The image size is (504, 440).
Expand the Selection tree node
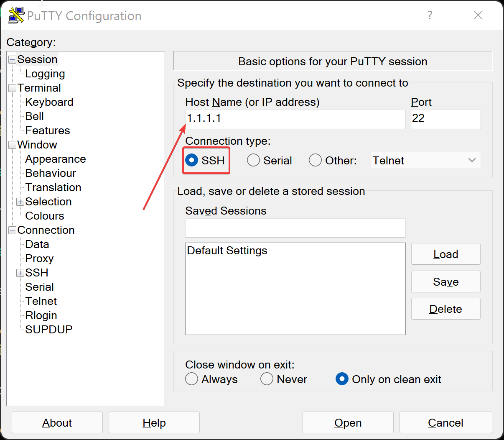[20, 202]
